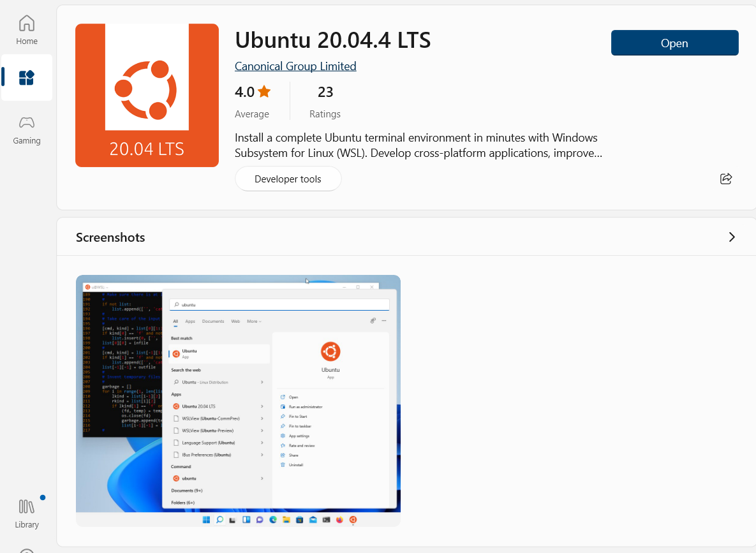The height and width of the screenshot is (553, 756).
Task: Select the Apps icon in the sidebar
Action: point(27,78)
